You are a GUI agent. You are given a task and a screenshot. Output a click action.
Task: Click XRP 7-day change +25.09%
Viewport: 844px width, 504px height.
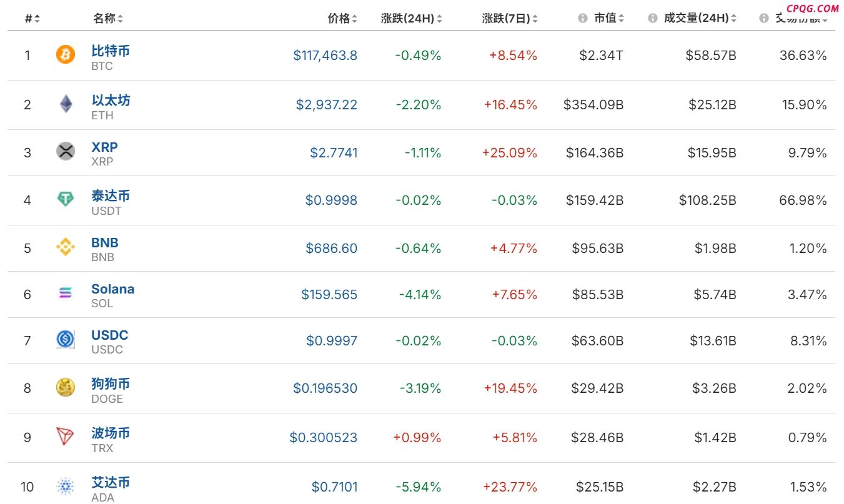pos(510,152)
